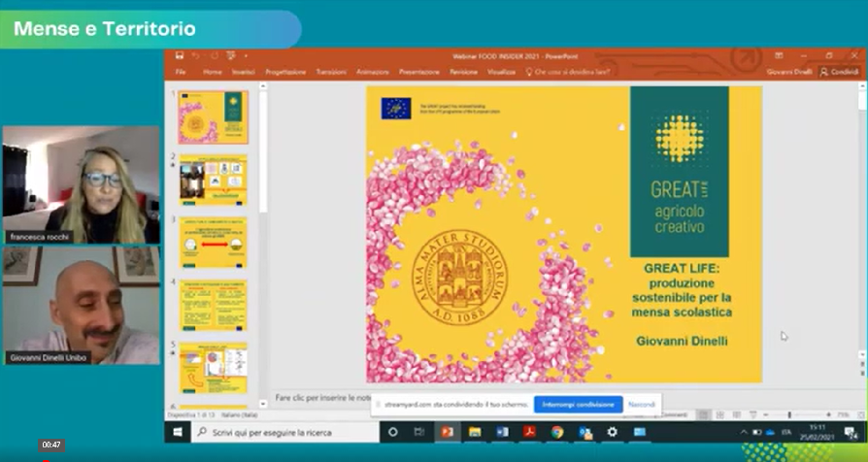Click the PowerPoint taskbar icon
The height and width of the screenshot is (462, 868).
click(448, 432)
